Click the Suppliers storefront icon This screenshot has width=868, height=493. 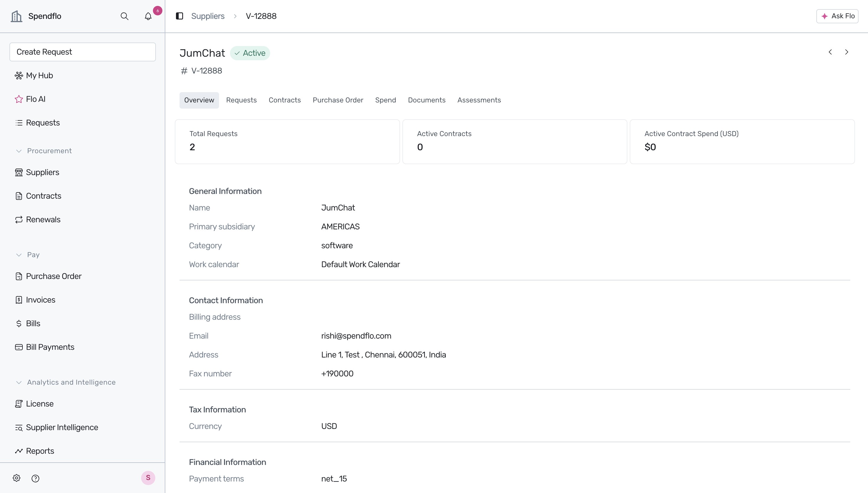point(19,172)
